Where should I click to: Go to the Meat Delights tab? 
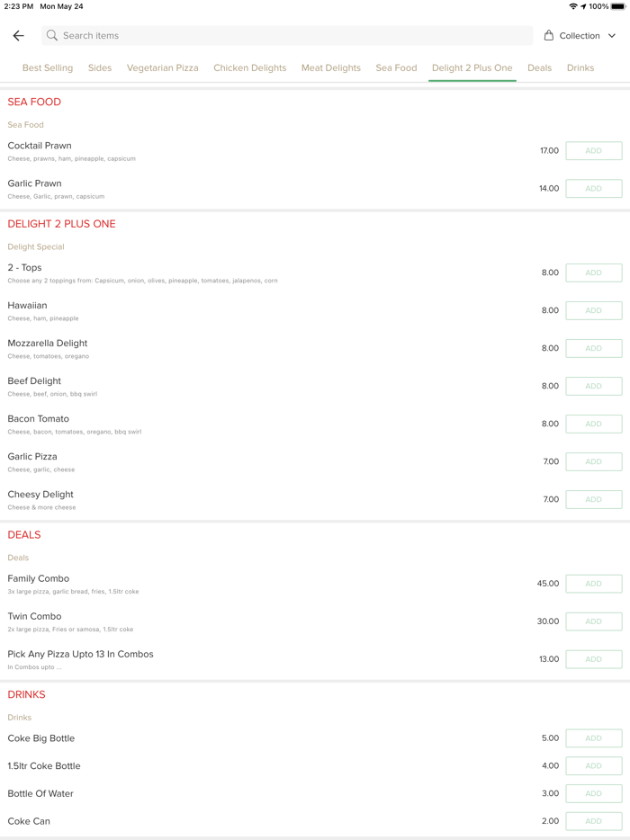[x=331, y=67]
